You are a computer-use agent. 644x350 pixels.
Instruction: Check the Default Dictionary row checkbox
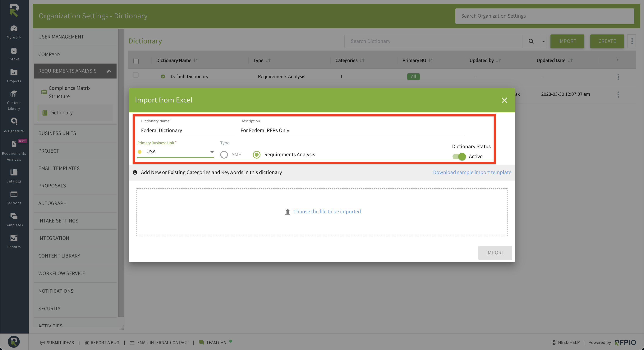coord(136,75)
